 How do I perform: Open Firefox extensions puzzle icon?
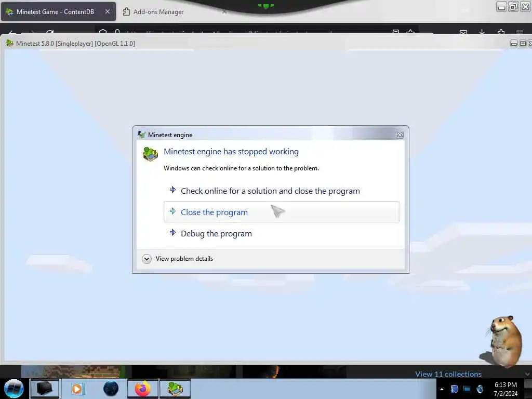pyautogui.click(x=501, y=32)
